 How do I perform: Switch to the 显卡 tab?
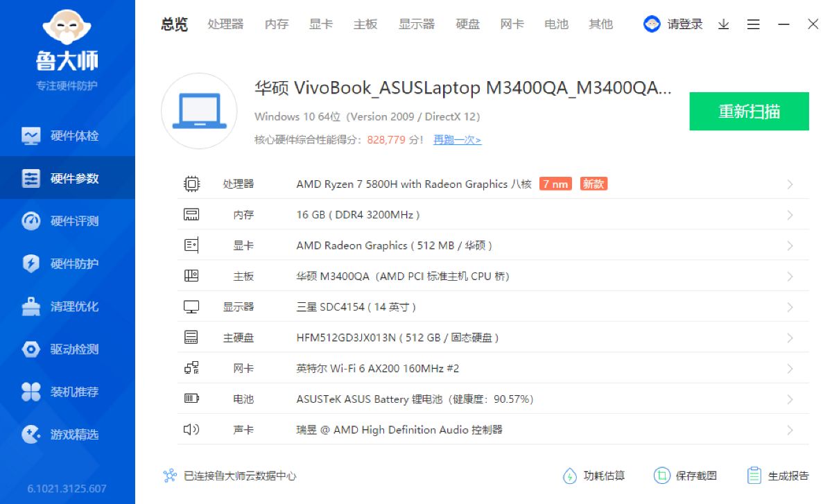click(321, 24)
